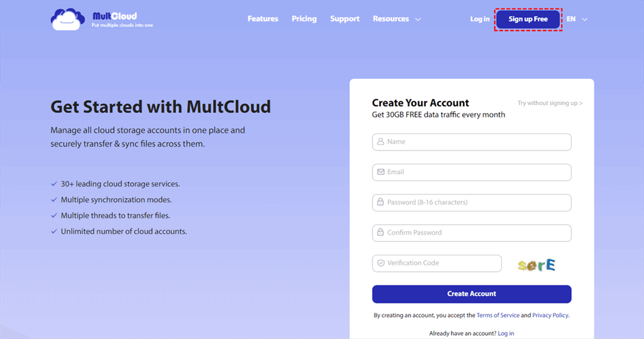Screen dimensions: 644x339
Task: Click Try without signing up link
Action: (548, 103)
